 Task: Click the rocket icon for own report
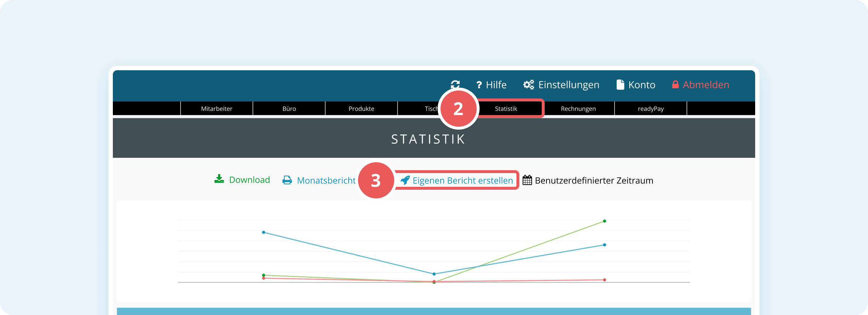pyautogui.click(x=405, y=180)
